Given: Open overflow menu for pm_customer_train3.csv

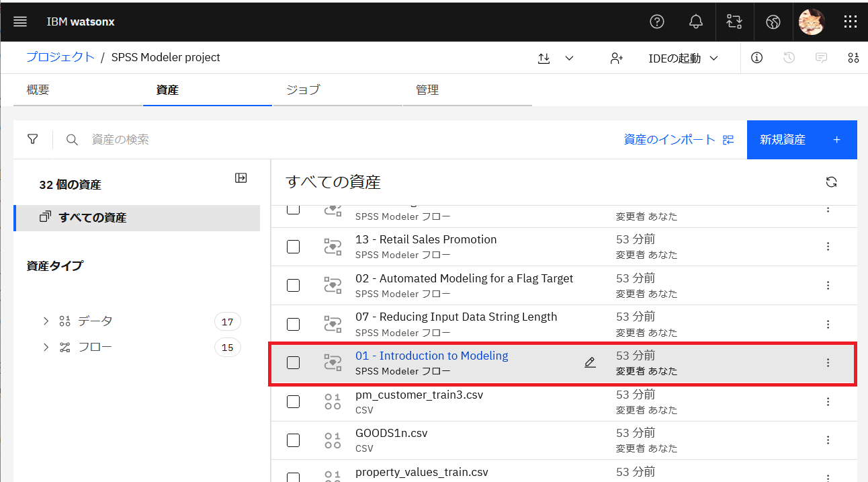Looking at the screenshot, I should click(x=828, y=401).
